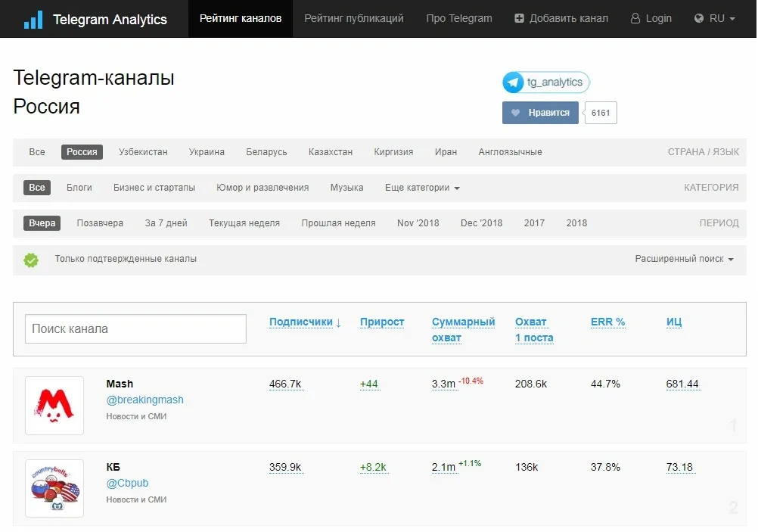This screenshot has width=758, height=532.
Task: Open the Рейтинг каналов tab
Action: [x=241, y=18]
